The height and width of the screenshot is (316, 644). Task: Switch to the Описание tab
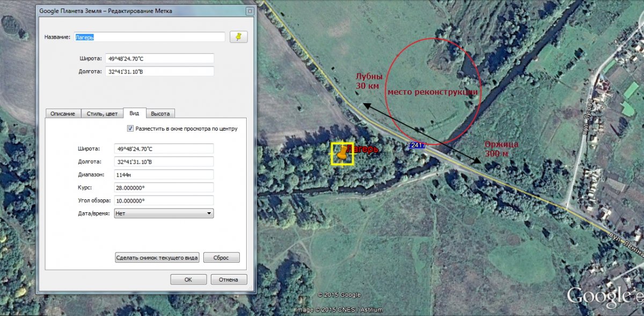[63, 113]
